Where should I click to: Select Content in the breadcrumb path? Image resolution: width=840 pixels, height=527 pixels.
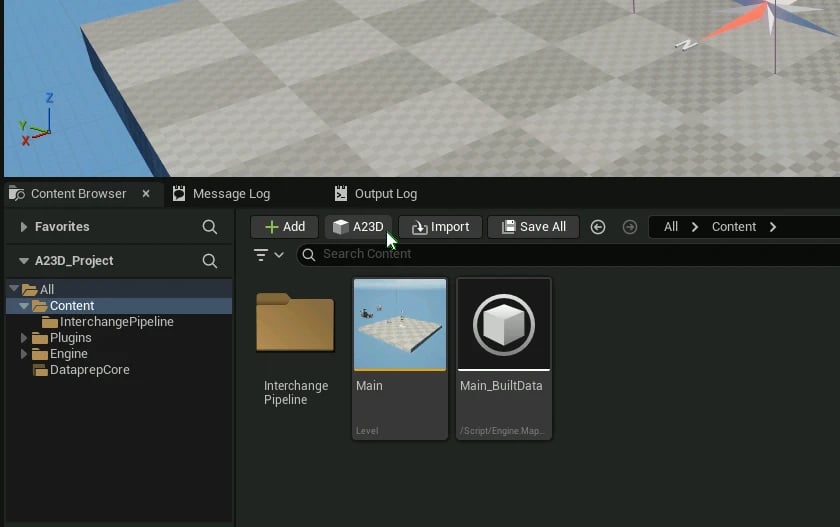tap(734, 227)
